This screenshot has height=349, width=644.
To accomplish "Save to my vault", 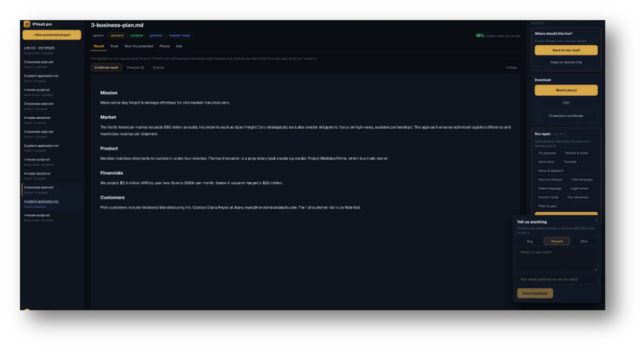I will click(566, 50).
